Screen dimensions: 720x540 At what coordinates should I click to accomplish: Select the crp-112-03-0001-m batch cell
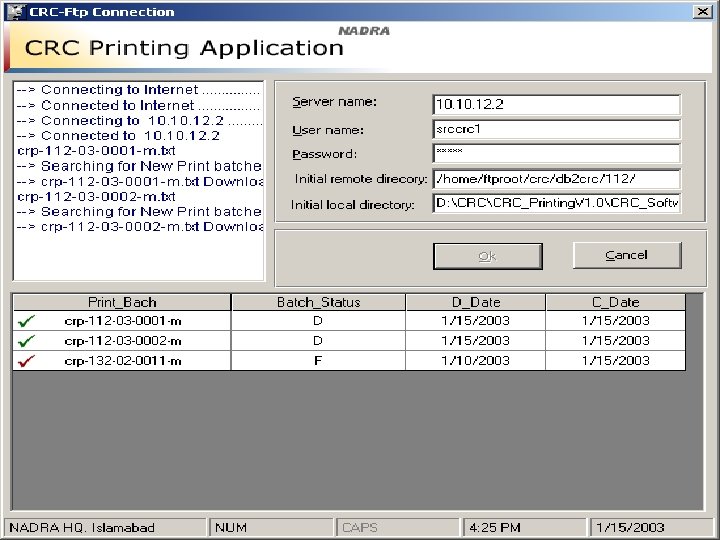point(123,321)
